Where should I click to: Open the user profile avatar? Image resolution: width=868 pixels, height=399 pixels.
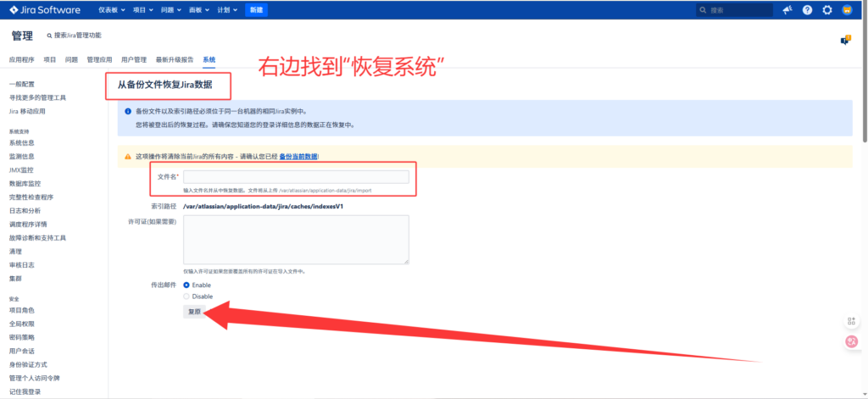click(847, 10)
